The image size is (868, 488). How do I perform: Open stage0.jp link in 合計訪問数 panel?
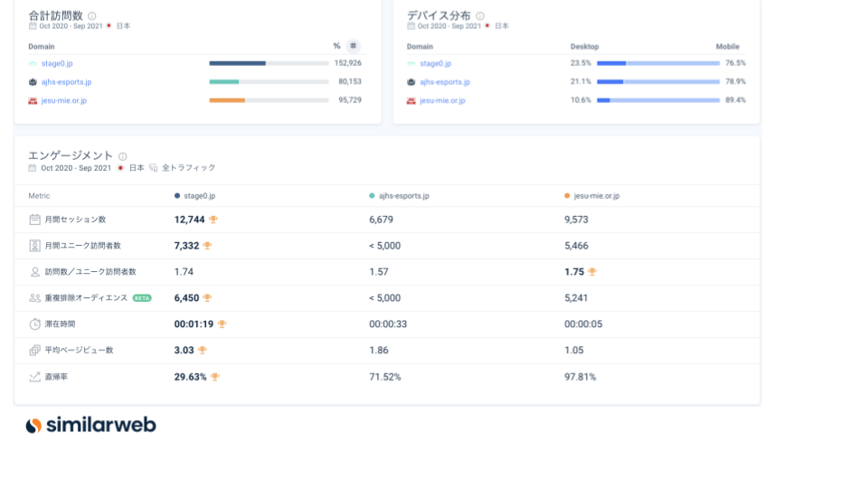[56, 63]
